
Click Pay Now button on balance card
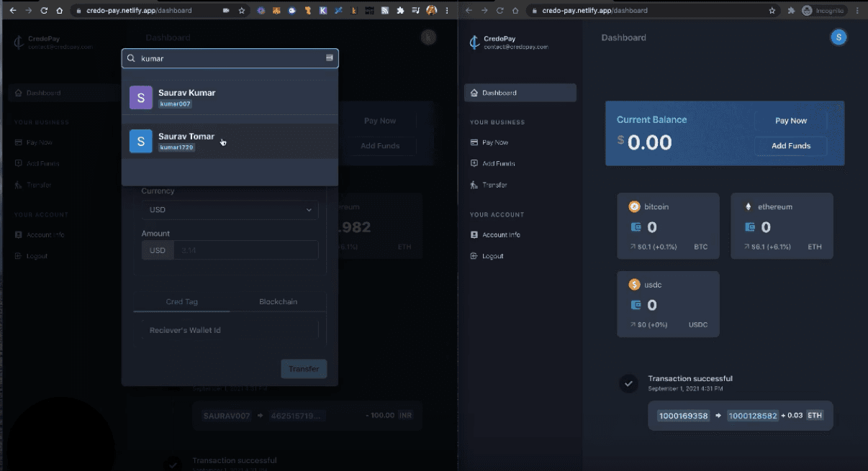[791, 121]
